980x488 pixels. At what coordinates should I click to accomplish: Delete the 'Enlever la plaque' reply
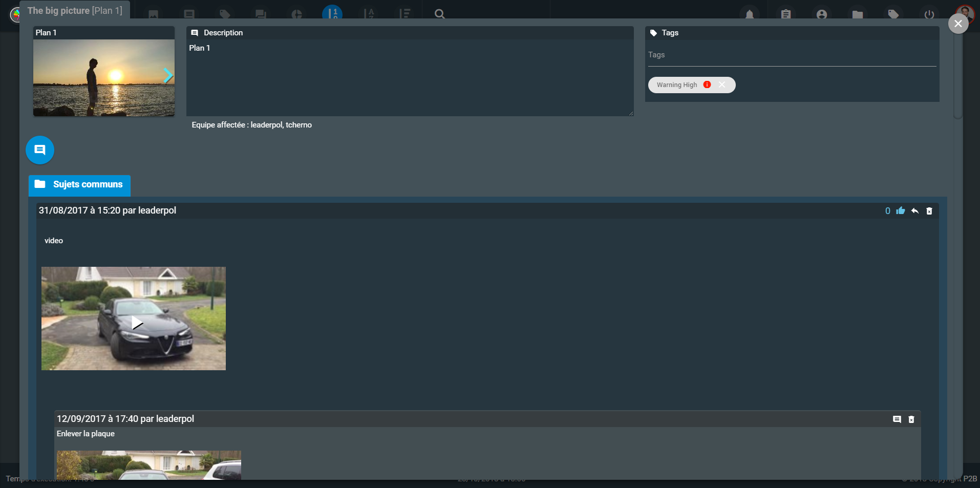tap(911, 419)
